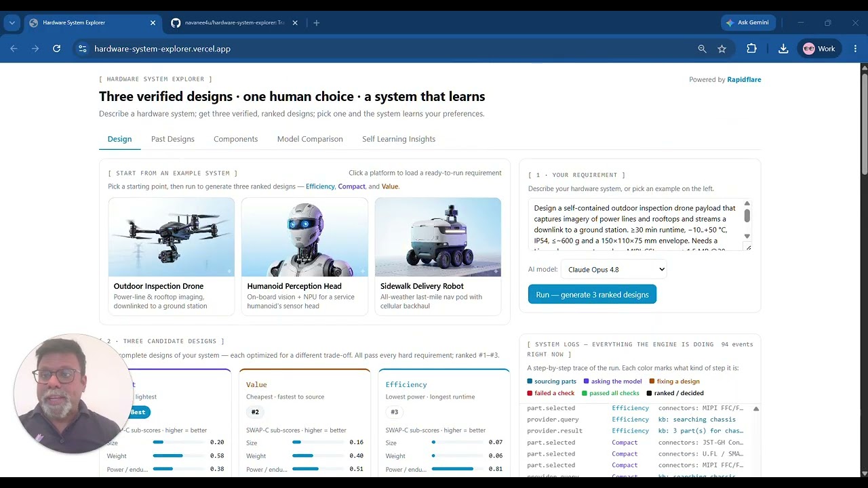The image size is (868, 488).
Task: Click the #2 rank badge
Action: [x=255, y=412]
